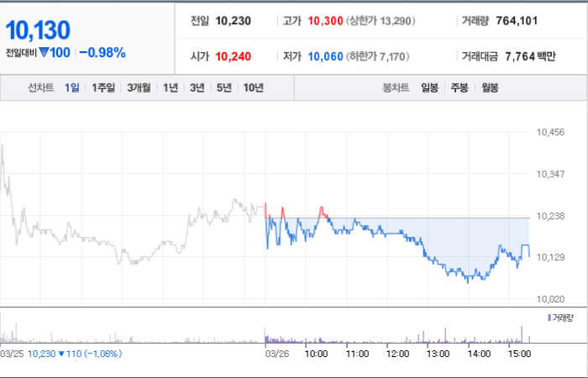Switch line chart to 1주일
The height and width of the screenshot is (378, 588).
click(x=103, y=87)
